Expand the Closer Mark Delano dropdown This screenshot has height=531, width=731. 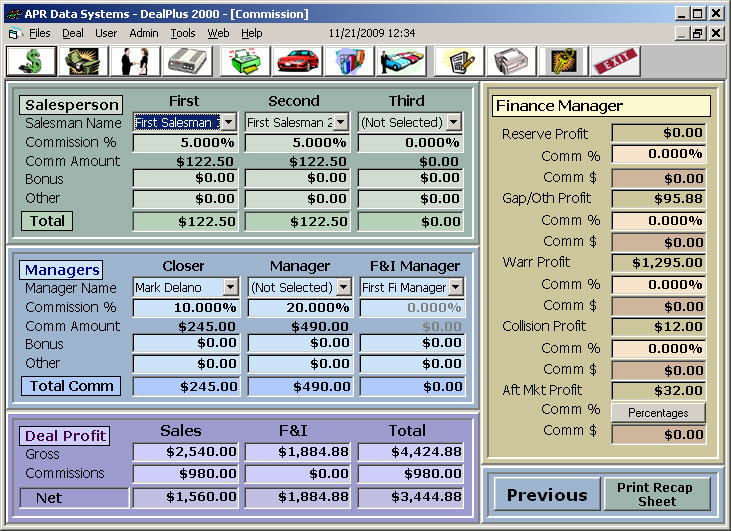[x=230, y=288]
